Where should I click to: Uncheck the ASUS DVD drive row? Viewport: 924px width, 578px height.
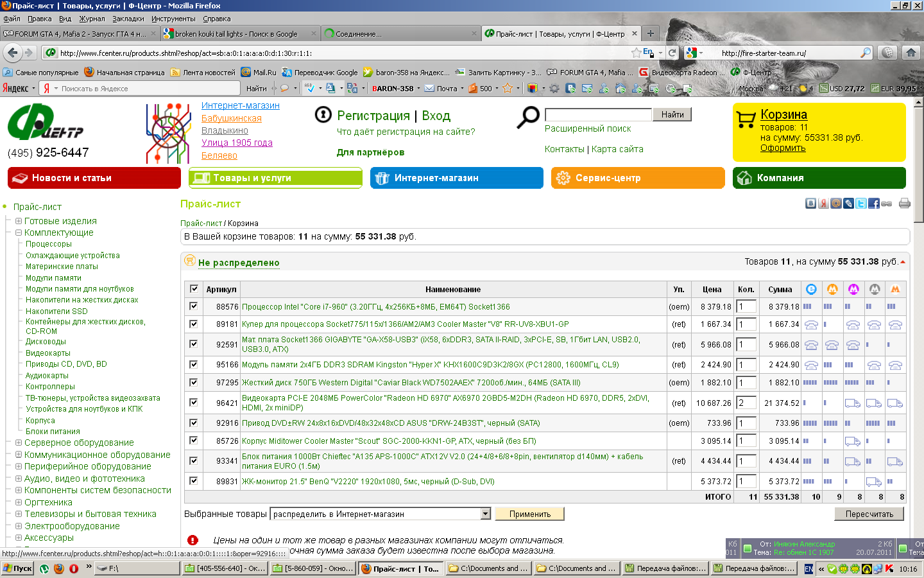(x=194, y=423)
